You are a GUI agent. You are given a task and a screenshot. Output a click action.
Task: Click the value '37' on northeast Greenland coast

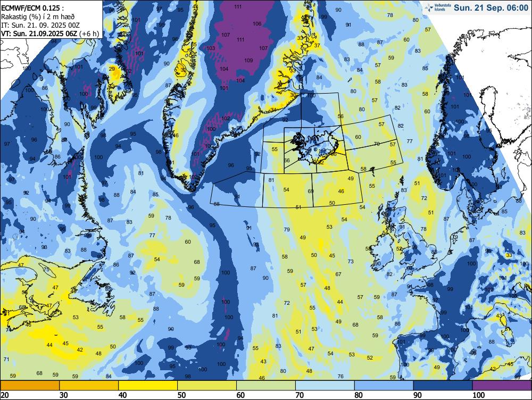[x=317, y=45]
